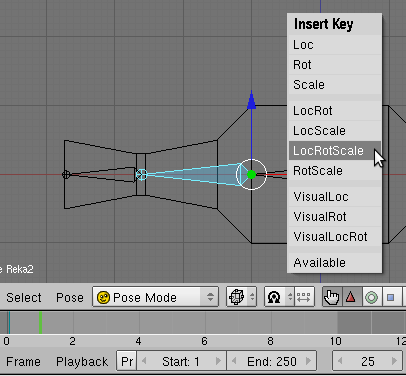Increase current frame with right arrow
The height and width of the screenshot is (376, 406).
point(395,361)
